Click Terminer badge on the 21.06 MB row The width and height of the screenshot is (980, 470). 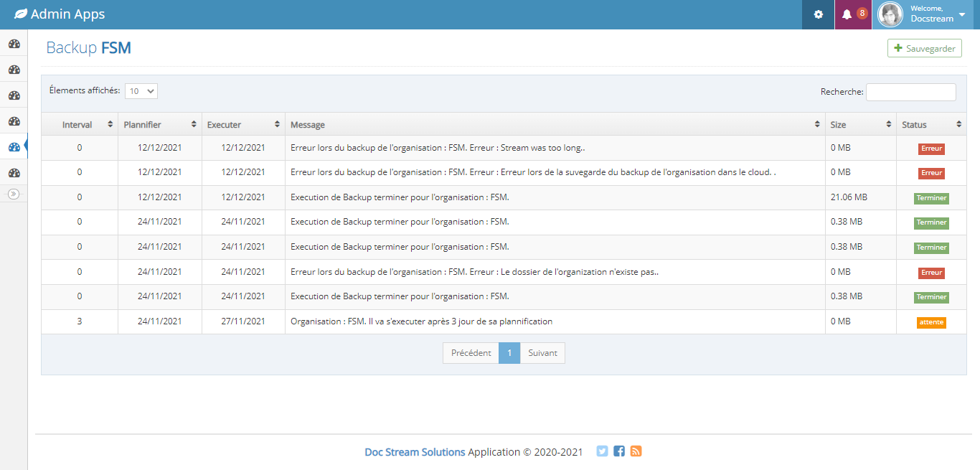coord(931,198)
